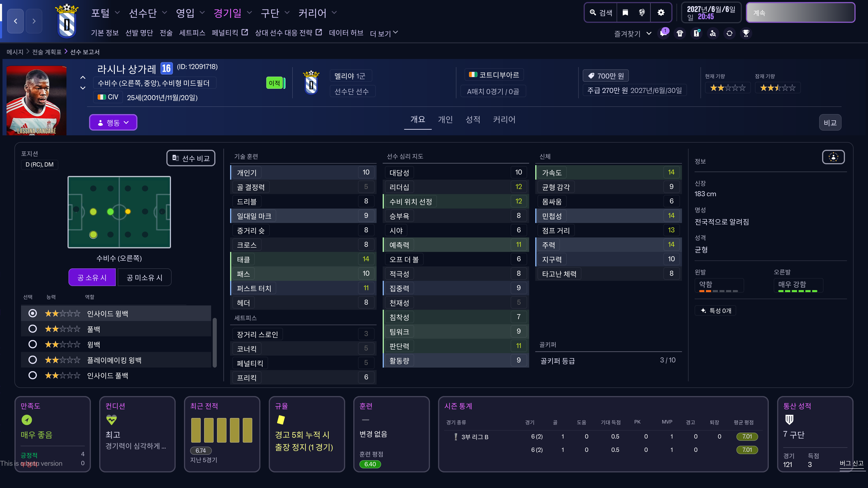The width and height of the screenshot is (868, 488).
Task: Select the 윙백 role radio button
Action: click(32, 344)
